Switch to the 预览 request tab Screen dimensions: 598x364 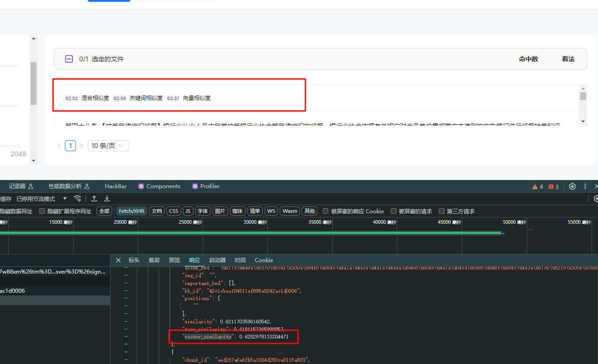tap(174, 260)
